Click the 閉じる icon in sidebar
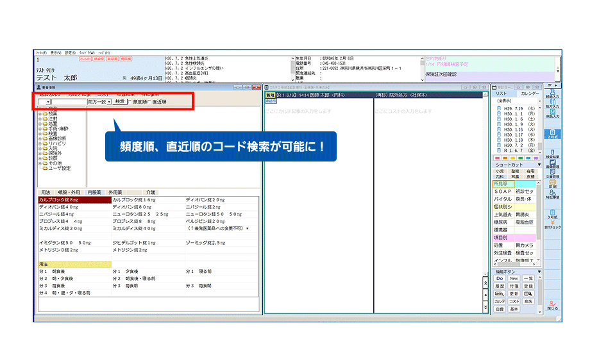 pos(552,305)
